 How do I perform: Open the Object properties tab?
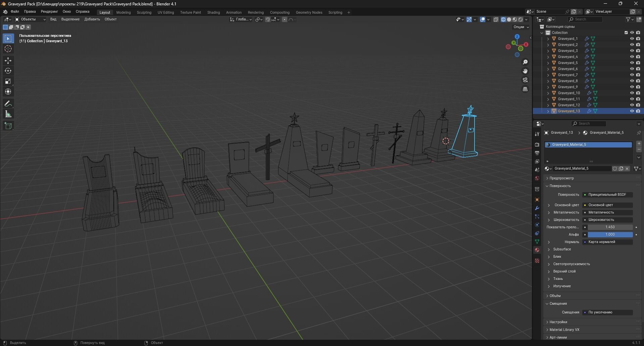click(x=537, y=200)
